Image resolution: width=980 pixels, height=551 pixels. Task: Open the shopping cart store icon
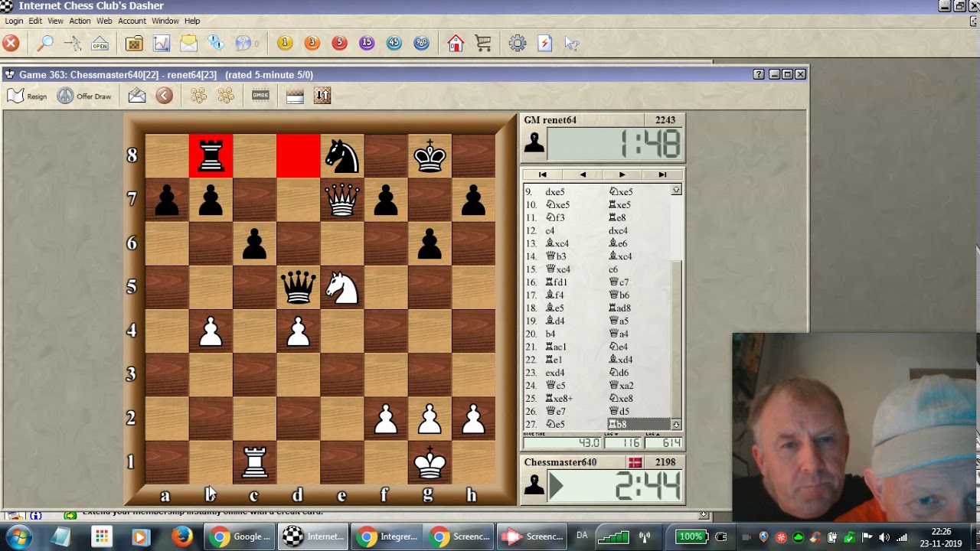point(483,44)
